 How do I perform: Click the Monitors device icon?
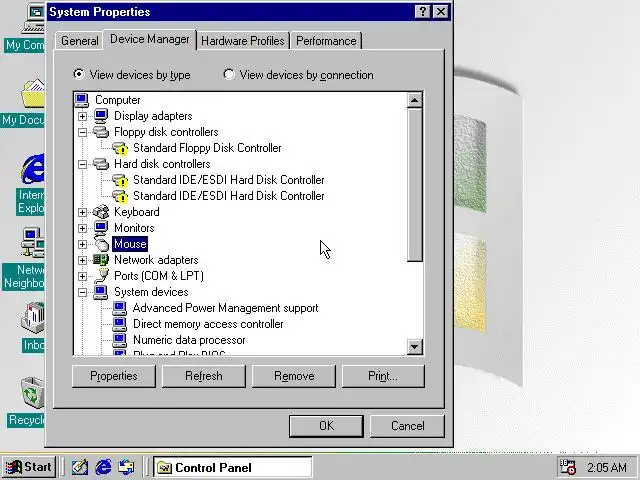101,228
